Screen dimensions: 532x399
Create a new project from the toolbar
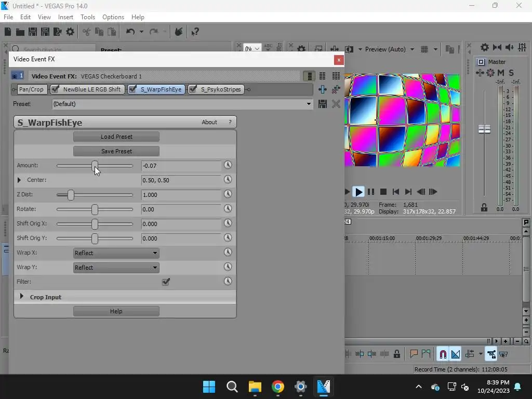coord(8,32)
